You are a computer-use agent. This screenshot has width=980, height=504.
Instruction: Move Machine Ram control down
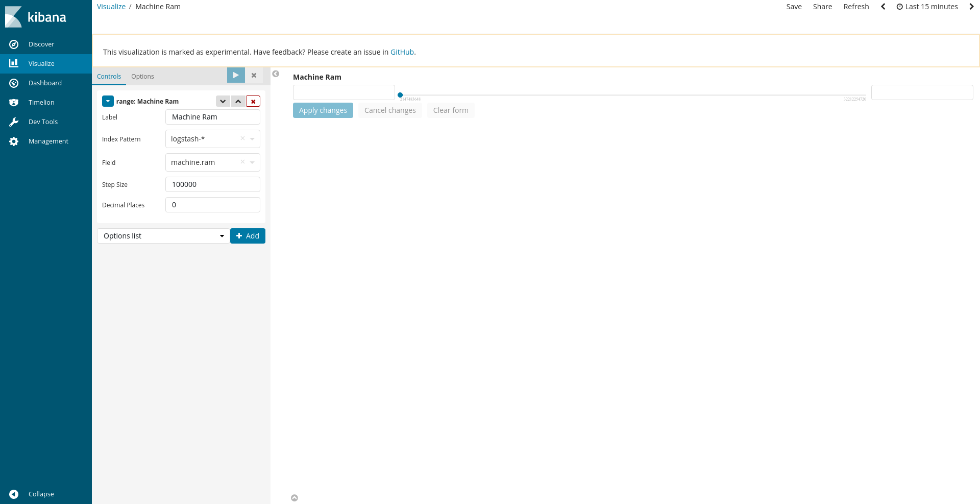tap(223, 101)
